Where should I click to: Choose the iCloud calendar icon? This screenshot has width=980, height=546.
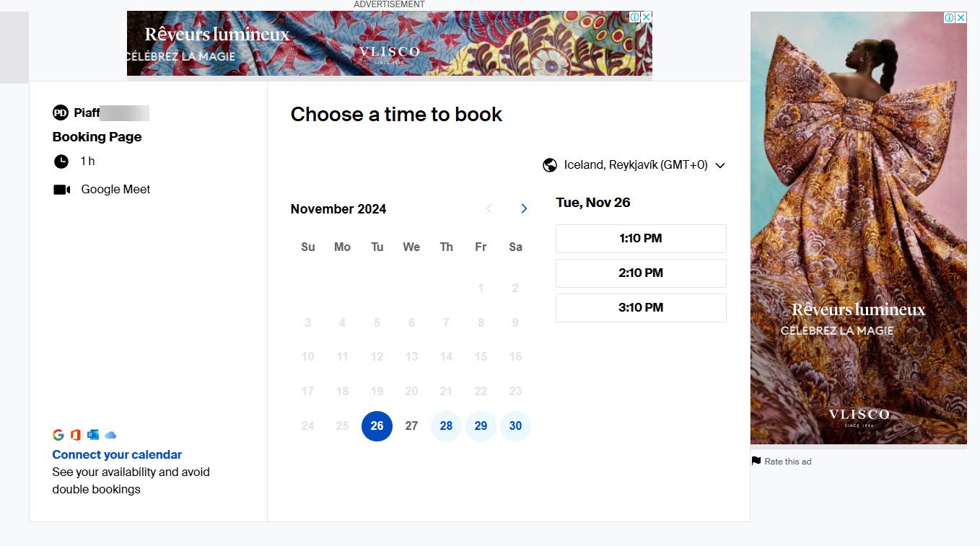110,434
